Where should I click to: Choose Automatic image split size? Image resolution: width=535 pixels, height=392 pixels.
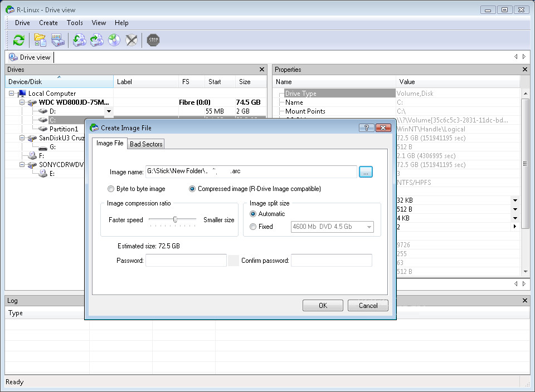pyautogui.click(x=253, y=214)
